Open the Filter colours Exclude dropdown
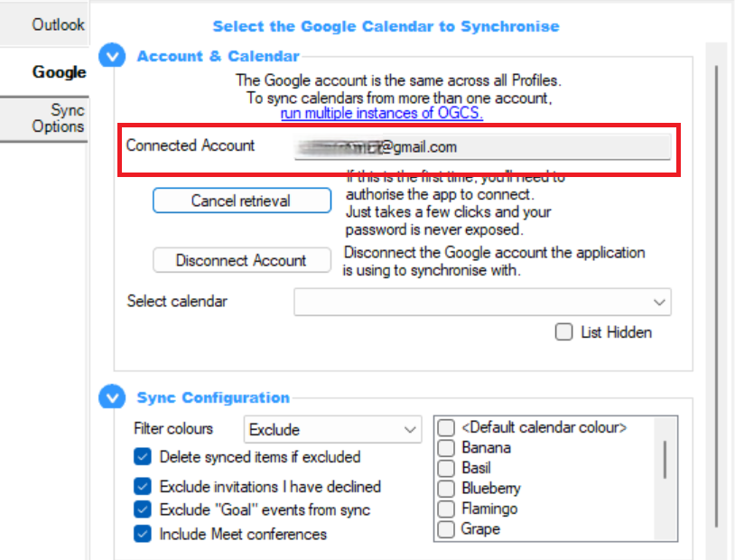Viewport: 735px width, 560px height. point(332,430)
